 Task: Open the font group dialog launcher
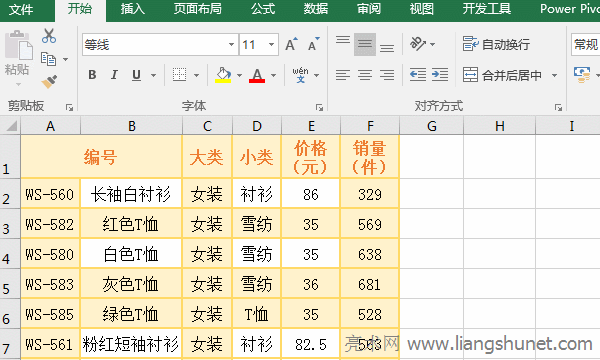tap(320, 108)
